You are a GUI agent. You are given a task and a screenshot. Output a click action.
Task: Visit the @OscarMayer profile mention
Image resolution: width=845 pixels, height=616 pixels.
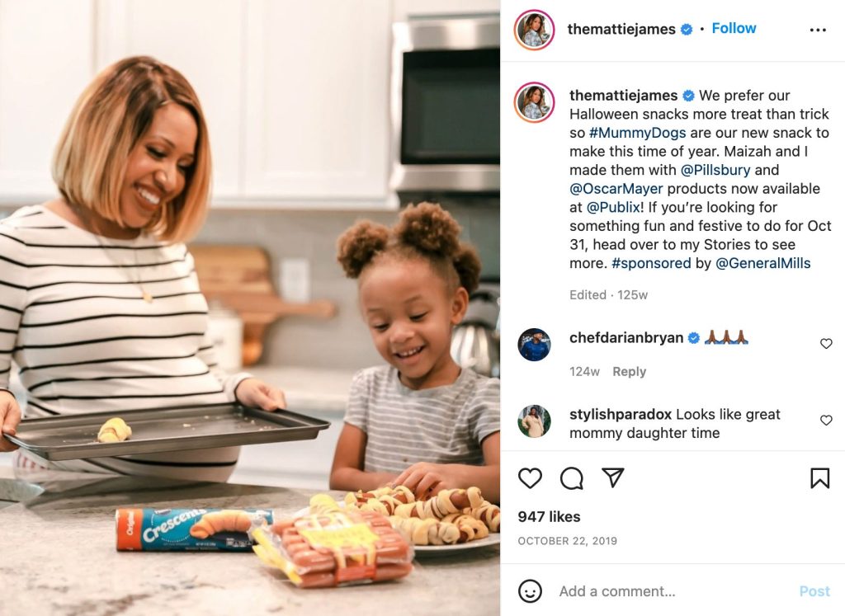coord(616,189)
